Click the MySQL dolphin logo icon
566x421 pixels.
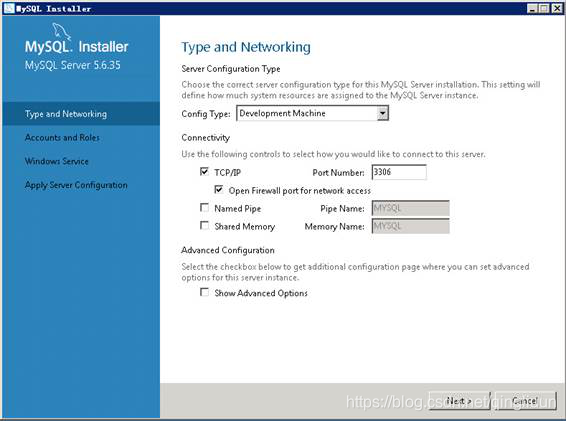pos(61,31)
